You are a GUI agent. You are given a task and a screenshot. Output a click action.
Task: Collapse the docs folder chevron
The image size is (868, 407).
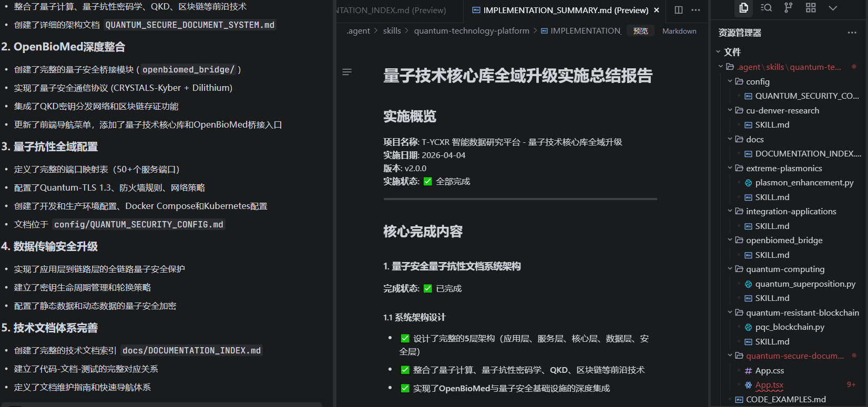(730, 139)
